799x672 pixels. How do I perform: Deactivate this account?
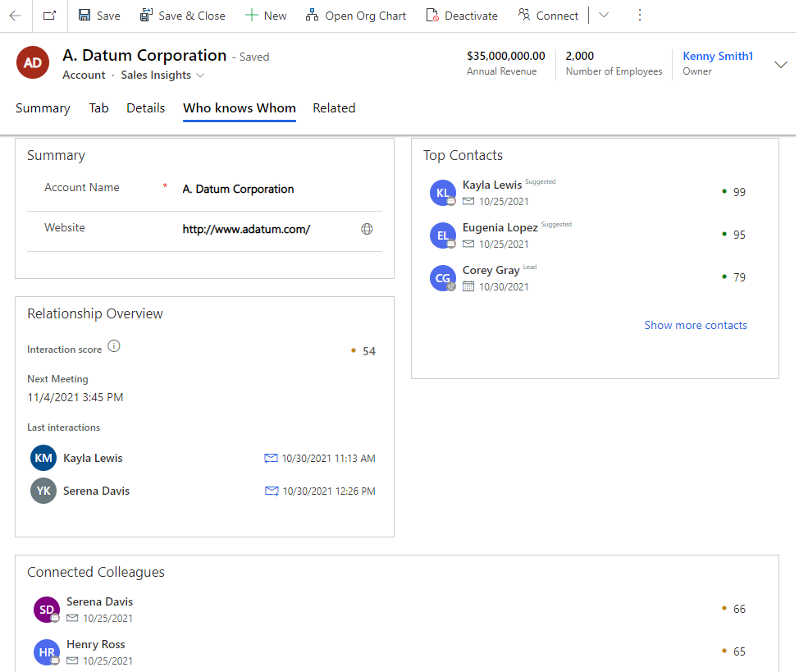pyautogui.click(x=462, y=16)
